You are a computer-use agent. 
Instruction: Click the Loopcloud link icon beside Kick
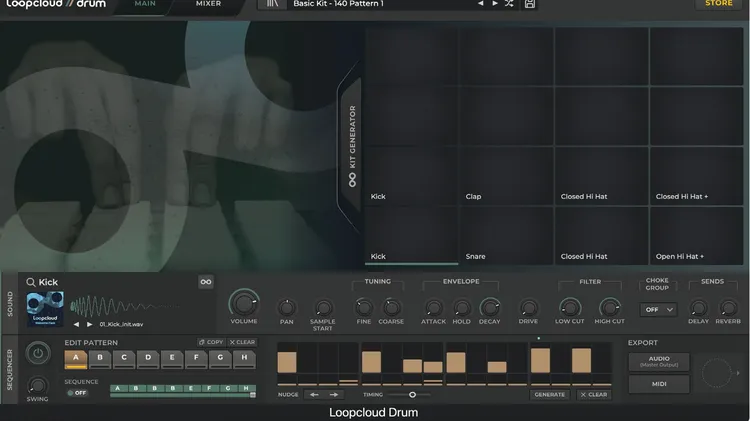pos(206,282)
